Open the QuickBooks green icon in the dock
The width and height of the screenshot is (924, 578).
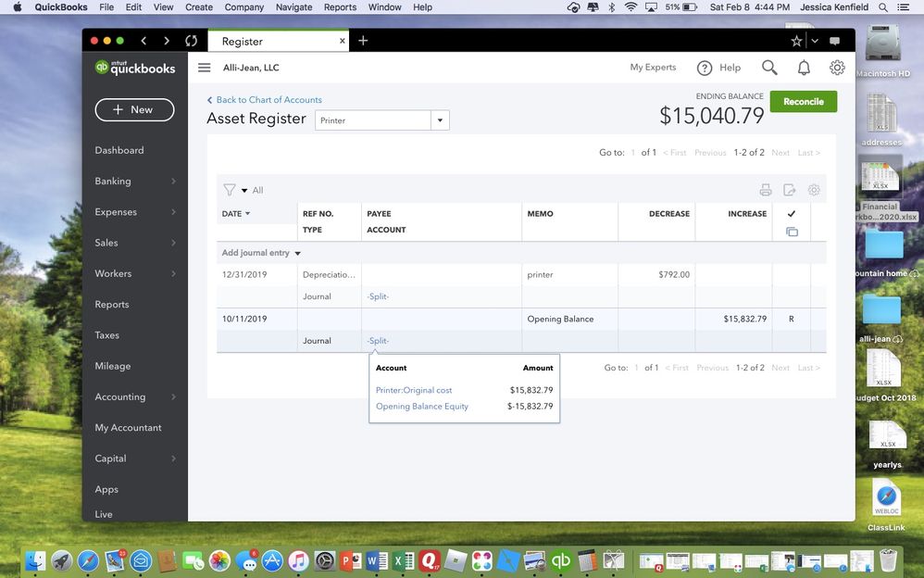point(560,560)
